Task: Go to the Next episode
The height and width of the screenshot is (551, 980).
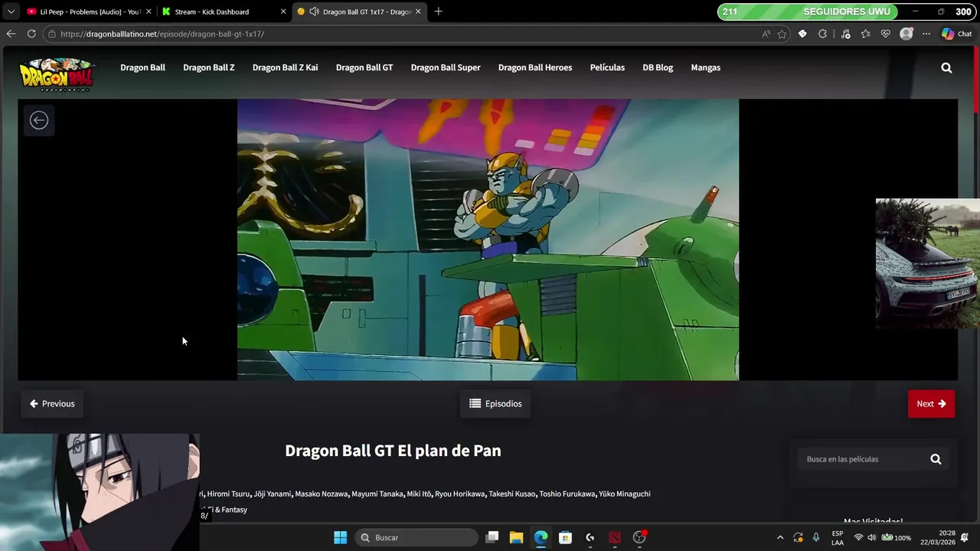Action: [x=931, y=403]
